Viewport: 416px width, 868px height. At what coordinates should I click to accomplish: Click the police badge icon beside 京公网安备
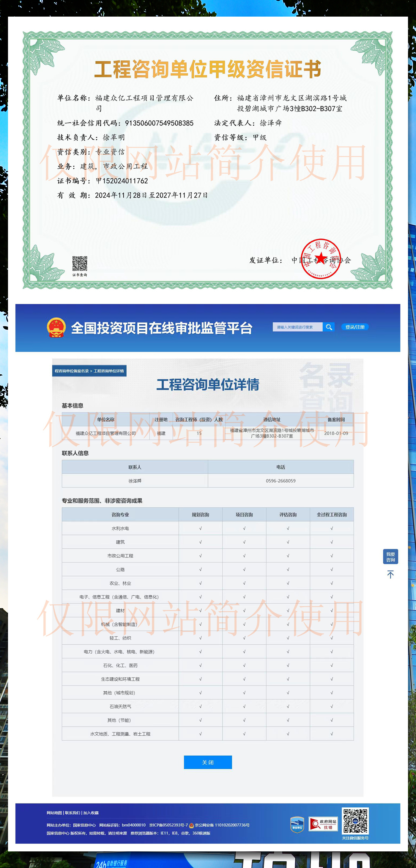coord(191,825)
